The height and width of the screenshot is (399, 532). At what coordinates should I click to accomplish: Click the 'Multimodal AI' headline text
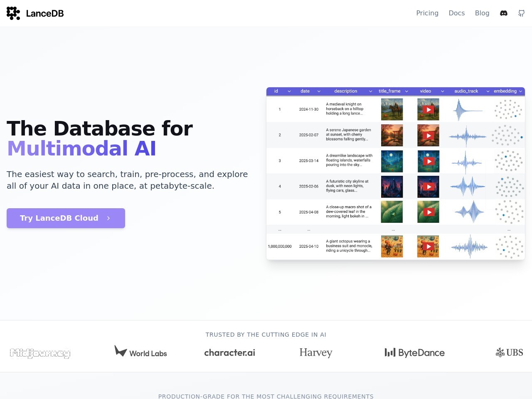[x=81, y=148]
